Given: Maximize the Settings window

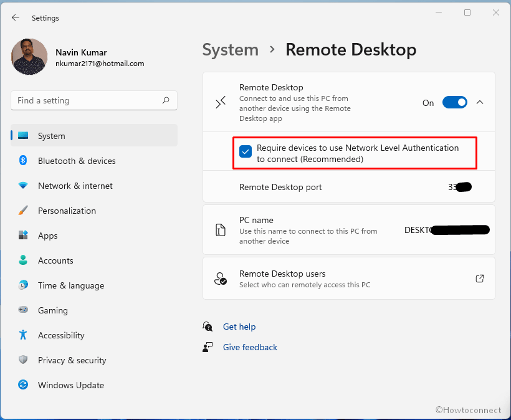Looking at the screenshot, I should coord(467,12).
